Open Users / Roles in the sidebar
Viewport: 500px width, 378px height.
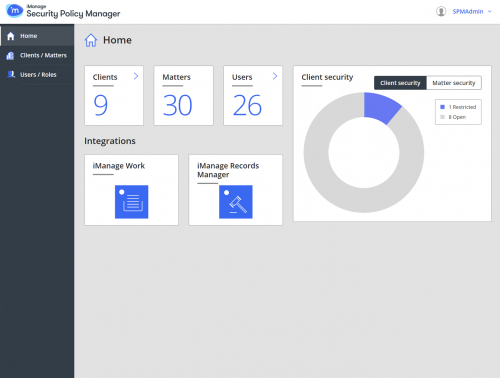pyautogui.click(x=37, y=75)
